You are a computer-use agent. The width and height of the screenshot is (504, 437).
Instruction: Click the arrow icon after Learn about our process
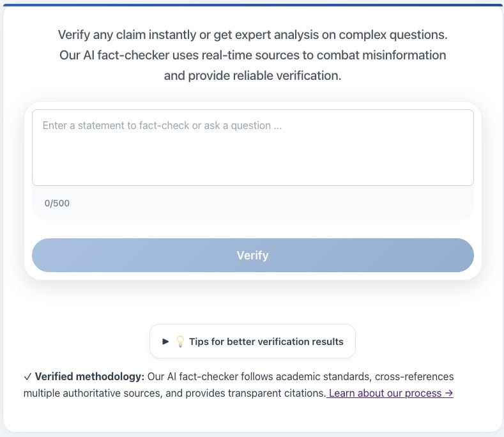449,393
